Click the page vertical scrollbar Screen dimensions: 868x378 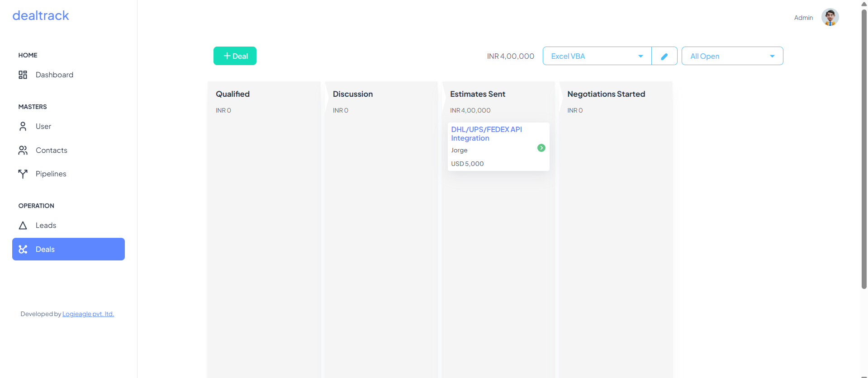[864, 149]
